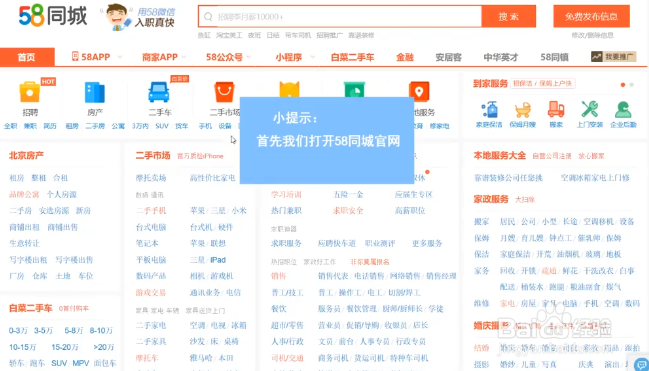Select the 15-20万 car price range

click(65, 347)
